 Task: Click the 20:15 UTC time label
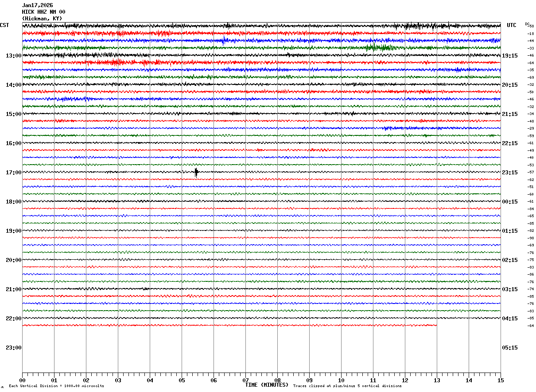pyautogui.click(x=509, y=85)
